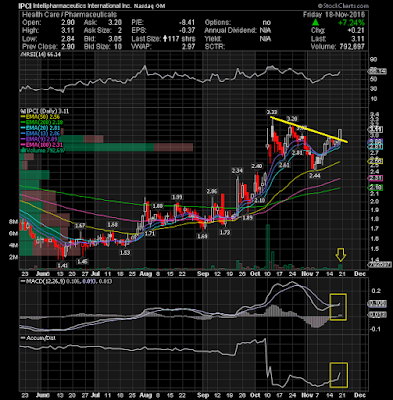Image resolution: width=393 pixels, height=400 pixels.
Task: Click the SCTR label
Action: coord(215,47)
